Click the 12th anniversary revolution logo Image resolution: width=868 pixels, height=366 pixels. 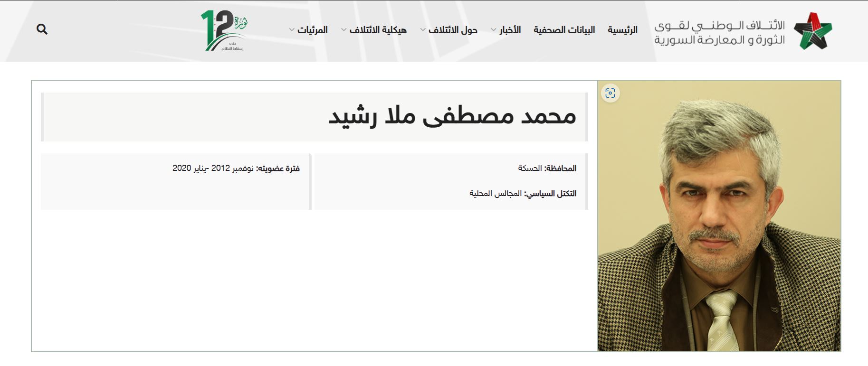(x=224, y=31)
